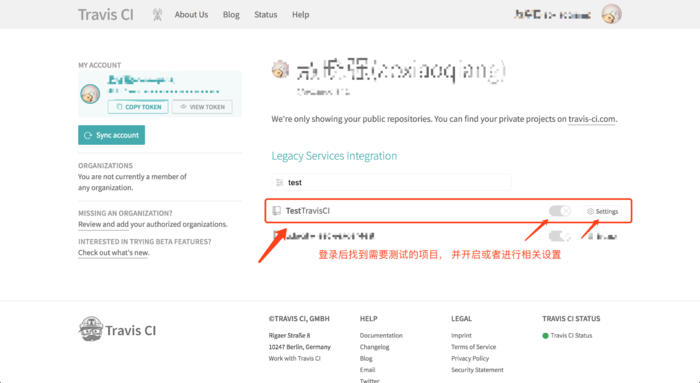Open the About Us menu item
The image size is (700, 383).
[191, 15]
